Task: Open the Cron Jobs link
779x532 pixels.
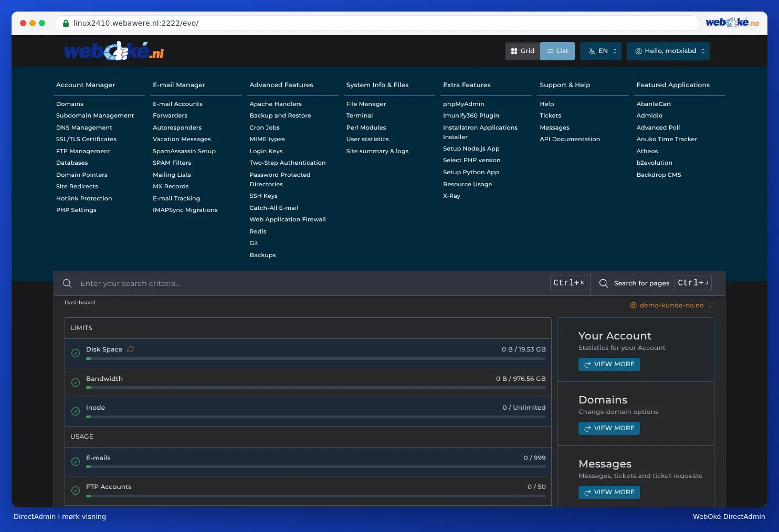Action: click(x=265, y=127)
